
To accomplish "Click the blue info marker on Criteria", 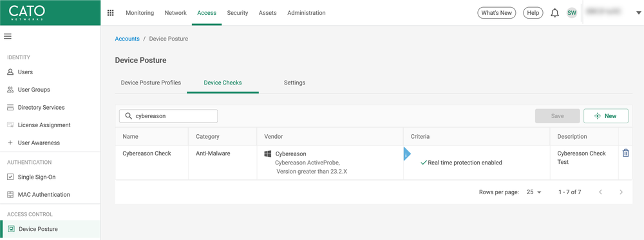I will point(407,154).
